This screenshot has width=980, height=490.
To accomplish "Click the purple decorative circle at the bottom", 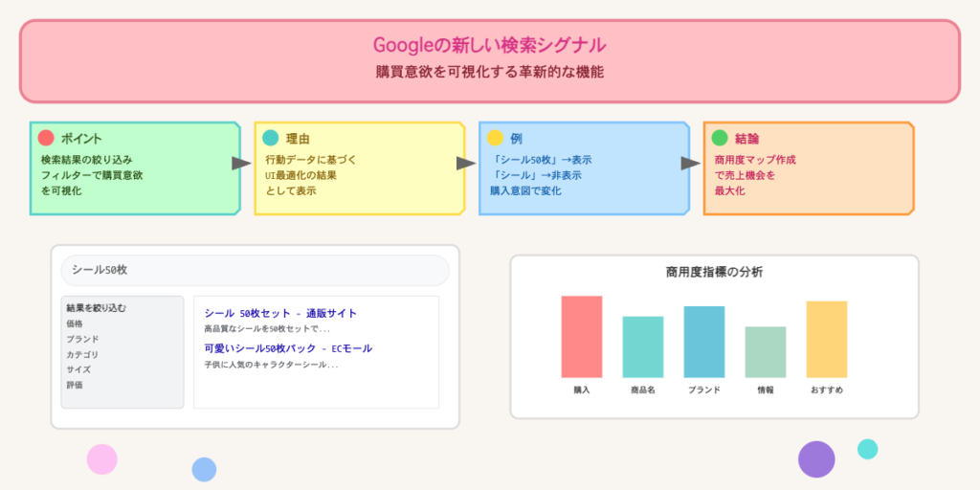I will (816, 459).
